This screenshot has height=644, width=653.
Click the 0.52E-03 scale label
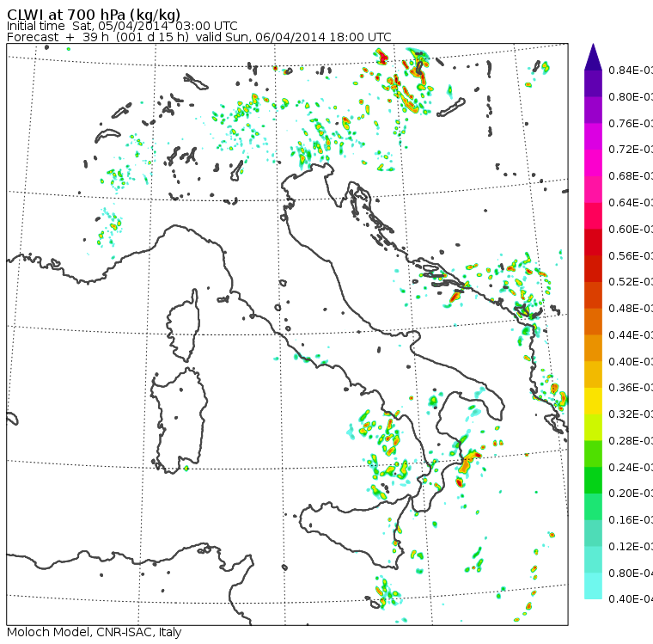point(631,282)
